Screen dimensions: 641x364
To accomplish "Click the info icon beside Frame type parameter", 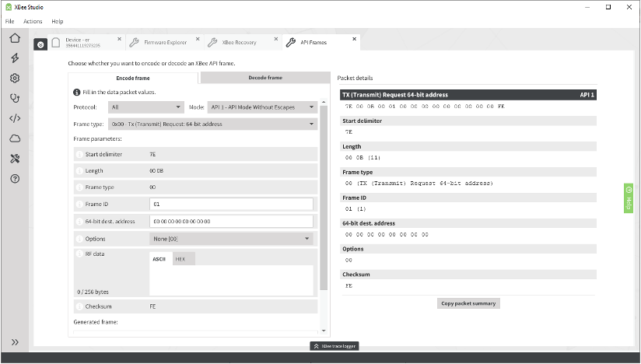I will coord(79,187).
